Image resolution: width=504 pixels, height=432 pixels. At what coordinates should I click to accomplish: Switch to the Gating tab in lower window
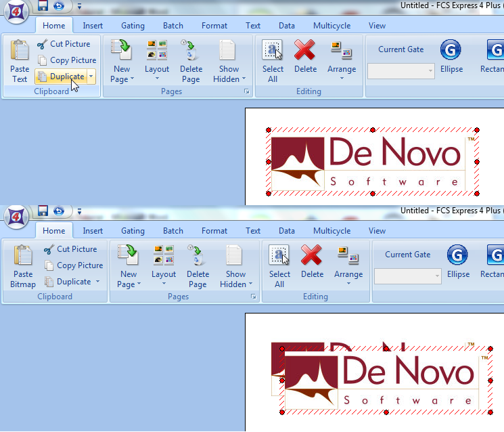click(x=133, y=231)
